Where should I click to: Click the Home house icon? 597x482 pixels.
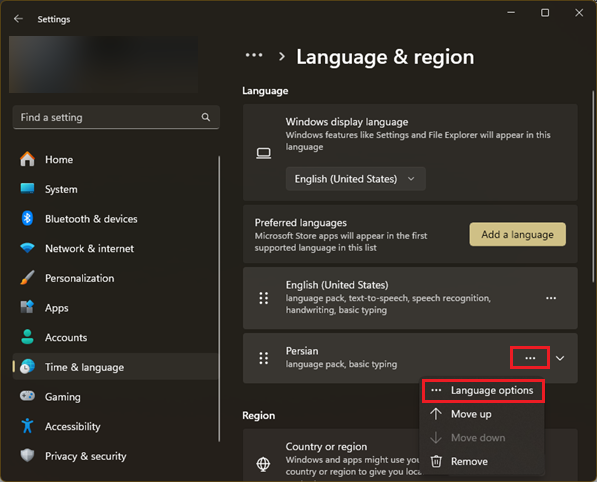27,159
